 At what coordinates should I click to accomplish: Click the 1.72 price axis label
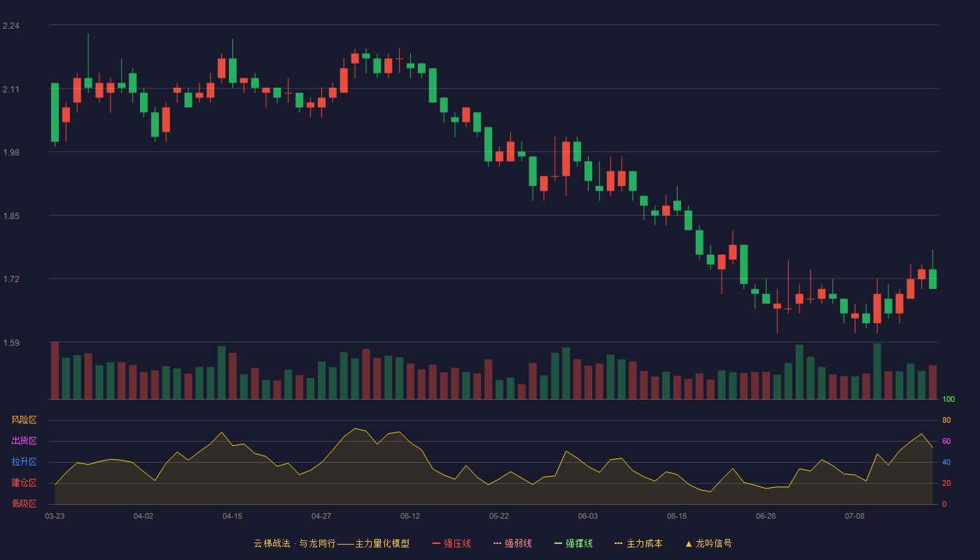(x=11, y=279)
